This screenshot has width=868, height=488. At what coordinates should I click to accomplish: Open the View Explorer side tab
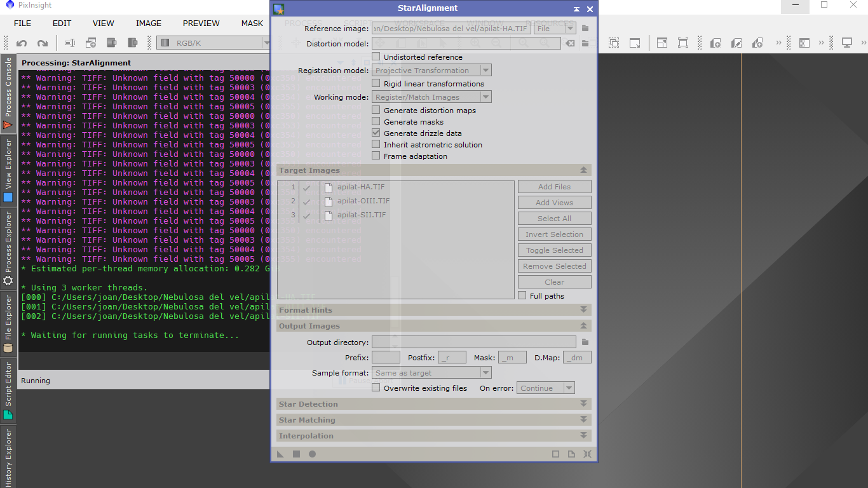point(8,172)
